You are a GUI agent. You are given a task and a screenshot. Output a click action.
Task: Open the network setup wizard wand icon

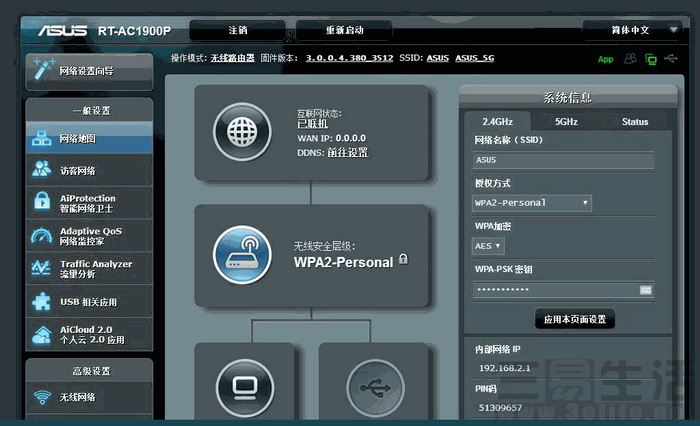point(44,69)
